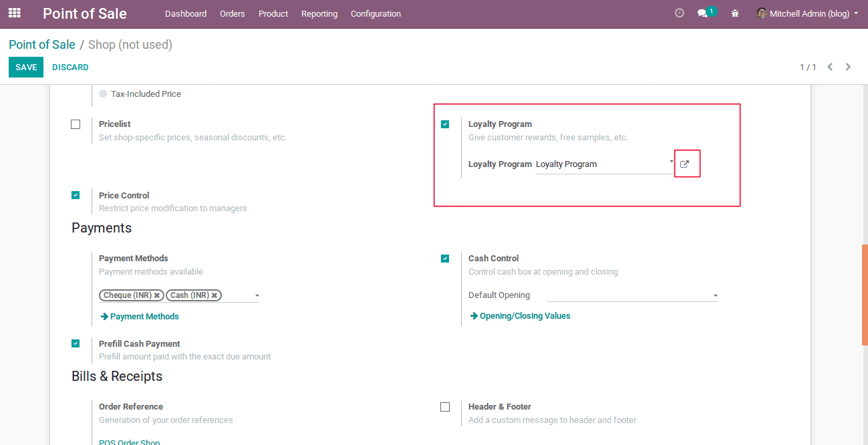Expand Payment Methods tags dropdown arrow
The height and width of the screenshot is (445, 868).
[x=257, y=295]
